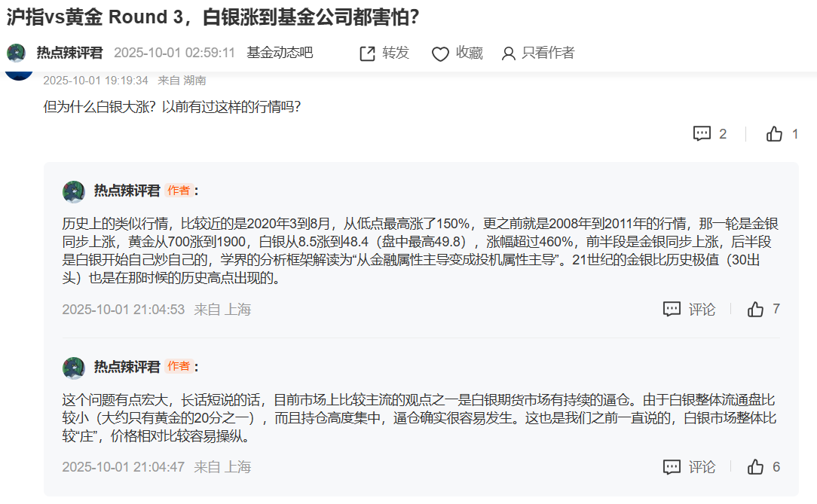Click reply timestamp 2025-10-01 21:04:47
817x504 pixels.
click(x=124, y=467)
